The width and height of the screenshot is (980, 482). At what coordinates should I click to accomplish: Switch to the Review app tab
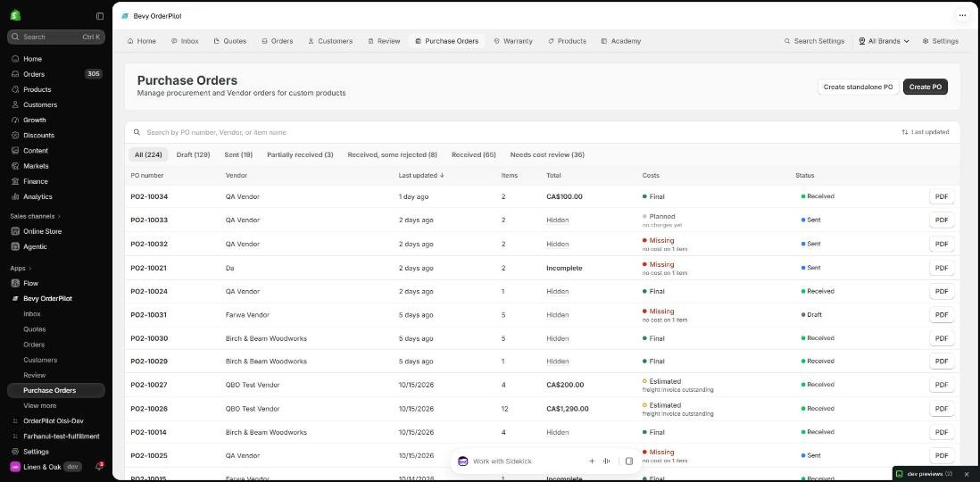tap(384, 41)
